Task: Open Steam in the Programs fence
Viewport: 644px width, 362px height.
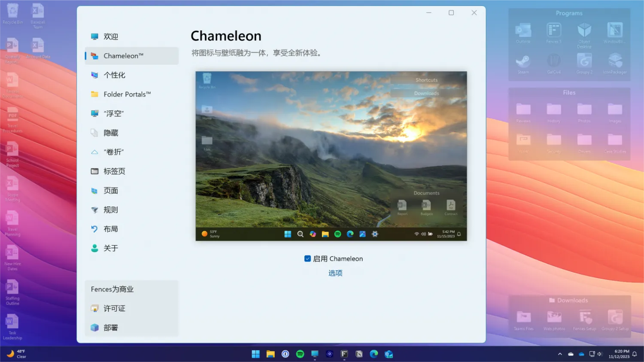Action: (x=523, y=63)
